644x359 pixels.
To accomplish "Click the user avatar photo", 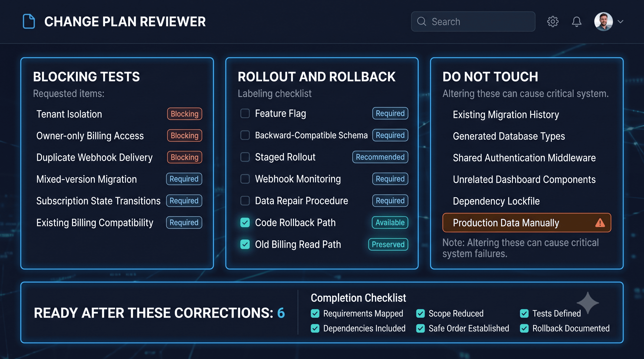I will click(604, 22).
